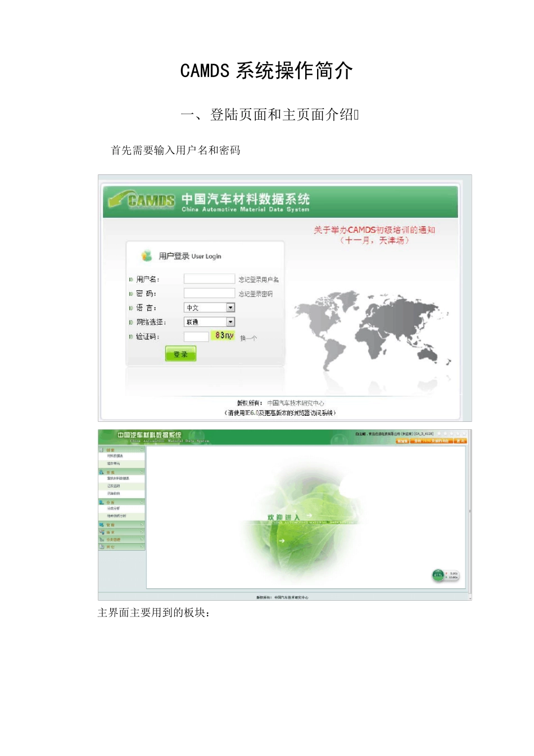Focus the 用户名 username input field
534x756 pixels.
[209, 278]
